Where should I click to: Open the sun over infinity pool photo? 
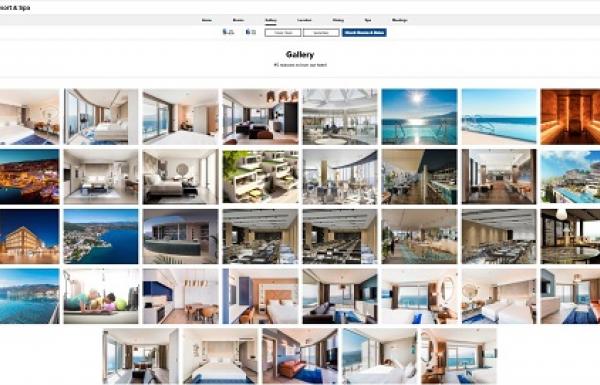click(x=419, y=117)
